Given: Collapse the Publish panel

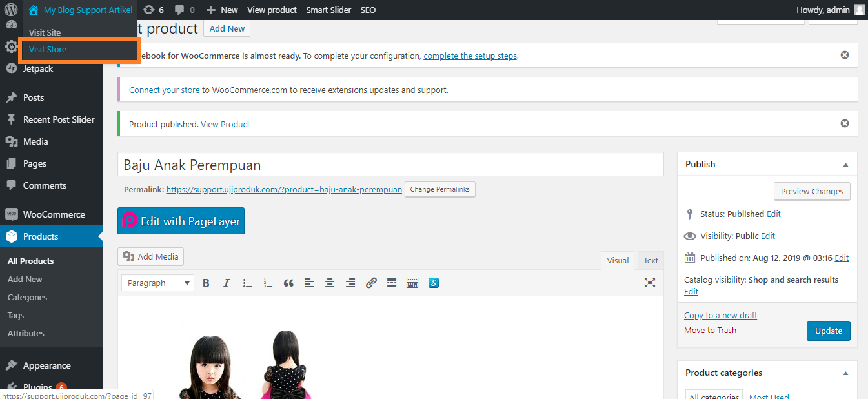Looking at the screenshot, I should coord(845,165).
